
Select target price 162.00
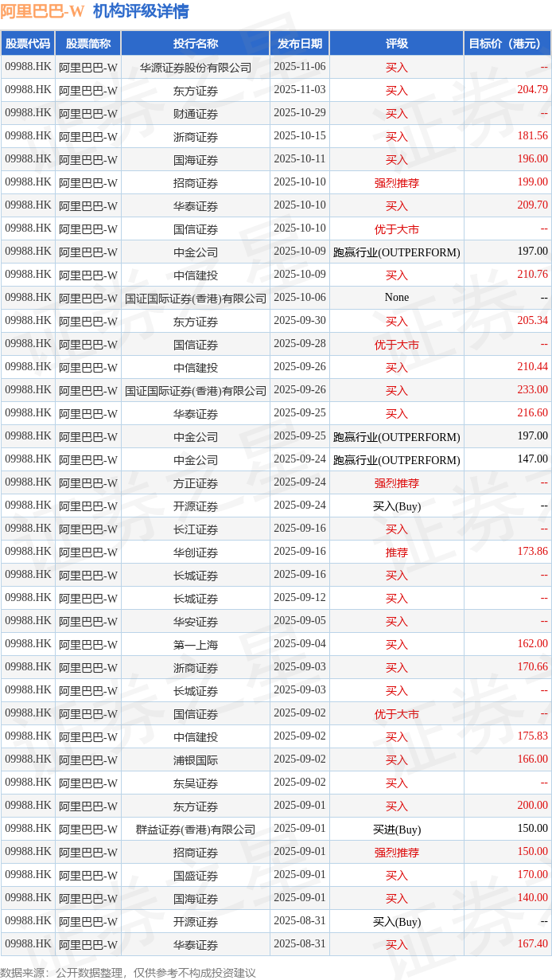pos(532,644)
